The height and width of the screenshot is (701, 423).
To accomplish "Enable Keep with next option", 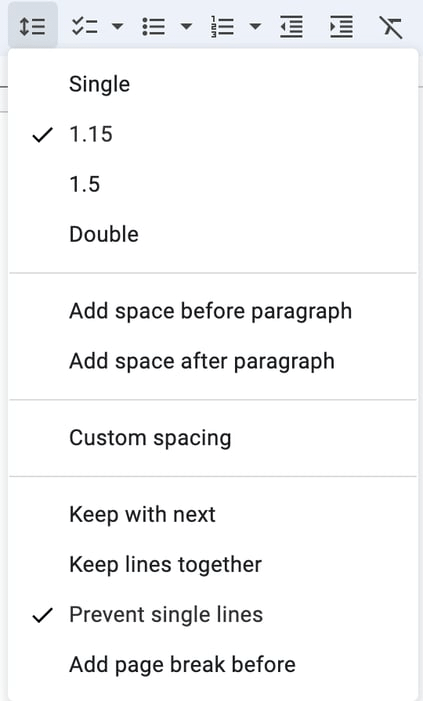I will pos(213,515).
